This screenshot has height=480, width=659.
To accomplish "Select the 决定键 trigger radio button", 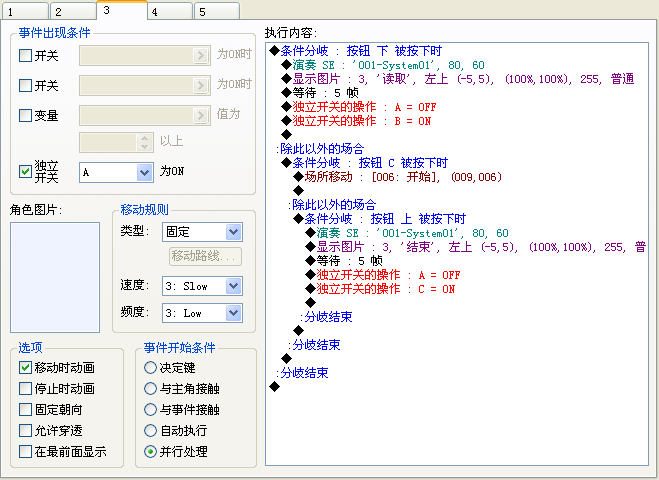I will point(150,368).
